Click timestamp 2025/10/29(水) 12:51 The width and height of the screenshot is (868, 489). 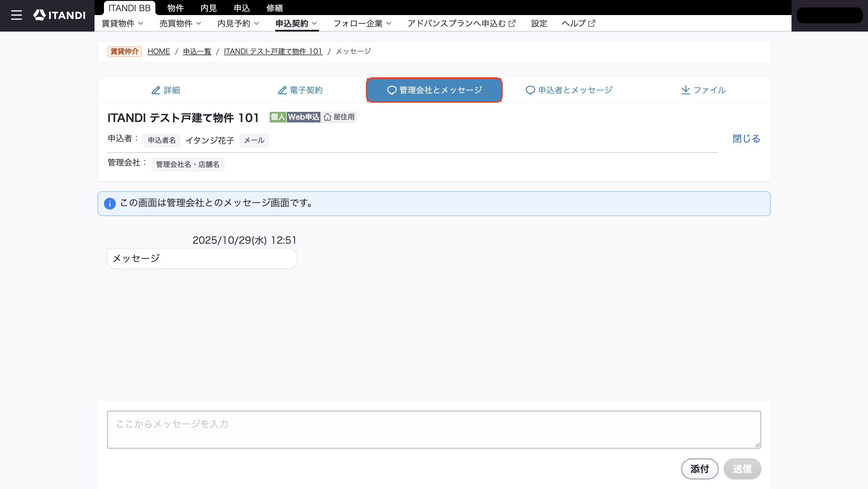(244, 240)
